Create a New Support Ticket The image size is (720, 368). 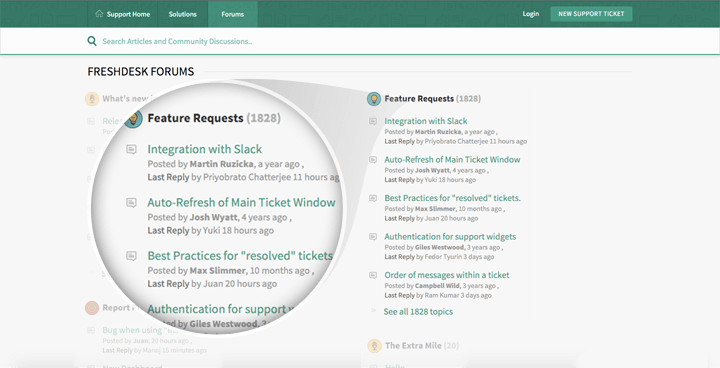(x=591, y=14)
